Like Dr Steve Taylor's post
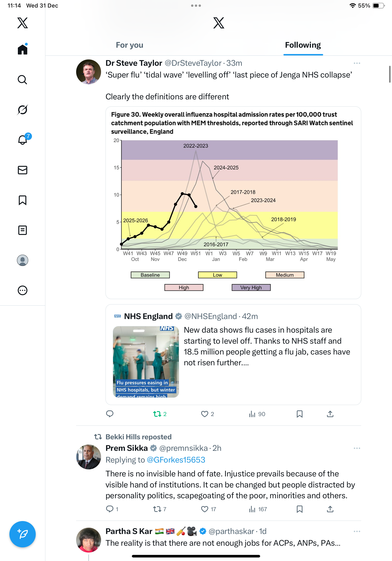Screen dimensions: 392x561 (204, 414)
